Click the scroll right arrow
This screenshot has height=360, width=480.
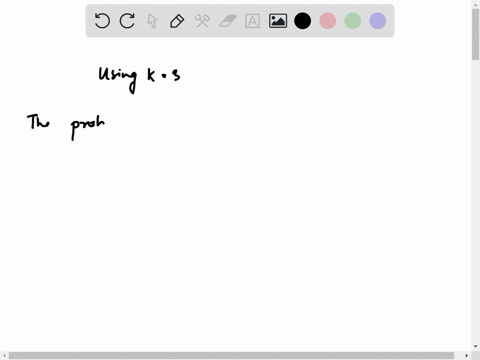coord(467,356)
